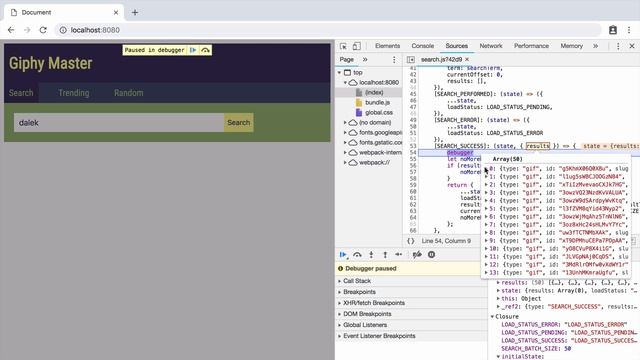This screenshot has width=640, height=360.
Task: Go forward in browser history
Action: 27,30
